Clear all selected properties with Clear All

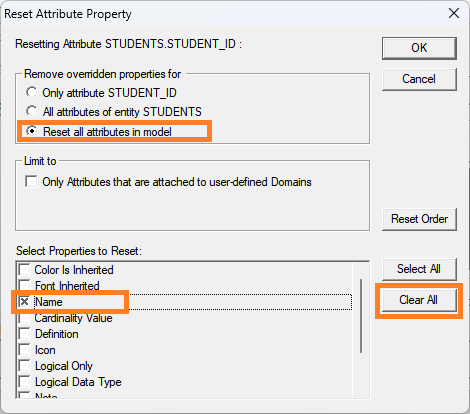[x=419, y=300]
